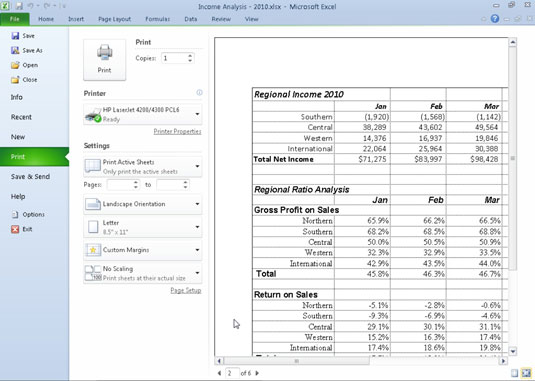Click the Undo icon in the title bar

click(31, 6)
